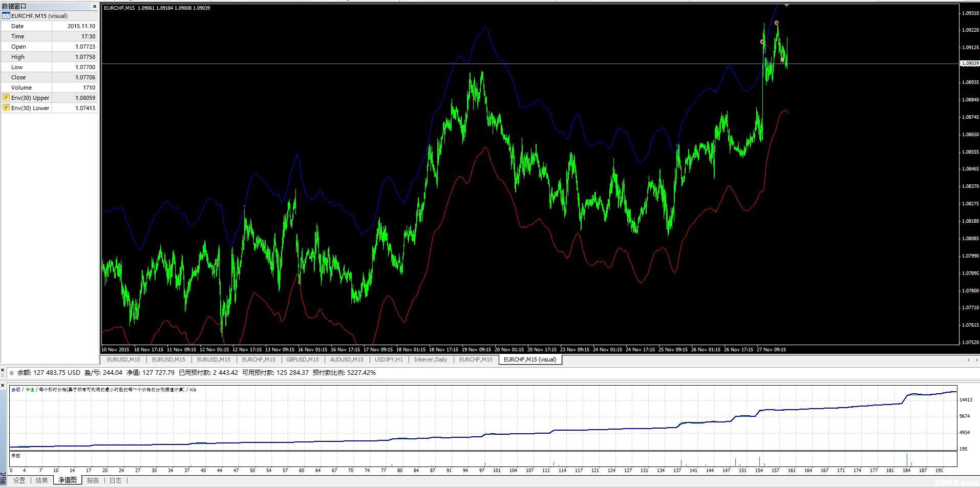Viewport: 980px width, 488px height.
Task: Click the 27 Nov 09:15 time axis label
Action: pyautogui.click(x=771, y=350)
